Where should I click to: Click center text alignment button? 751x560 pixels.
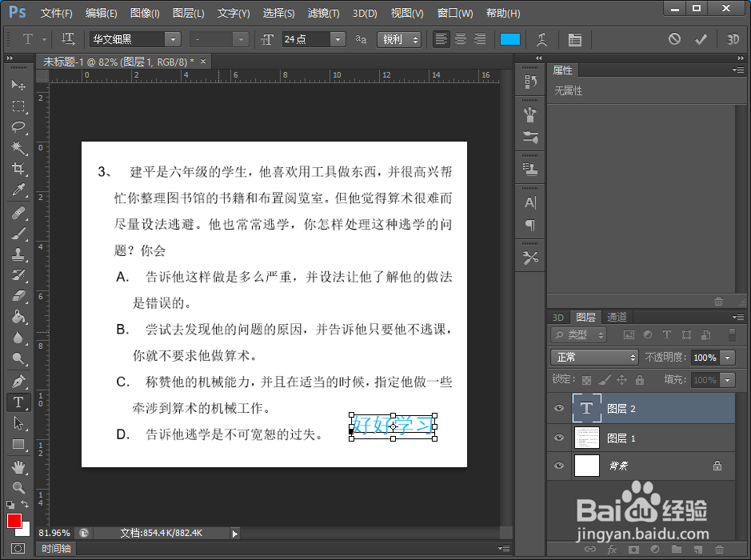pyautogui.click(x=461, y=39)
